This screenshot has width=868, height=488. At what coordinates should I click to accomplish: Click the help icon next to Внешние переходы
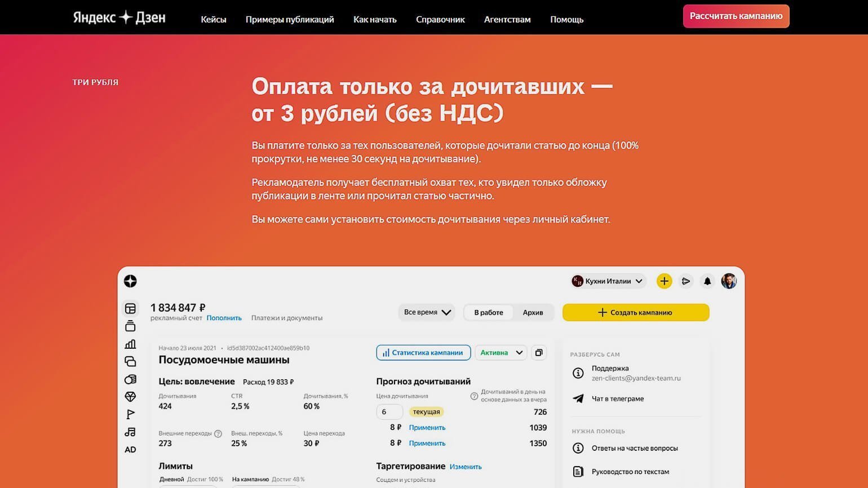pos(218,434)
